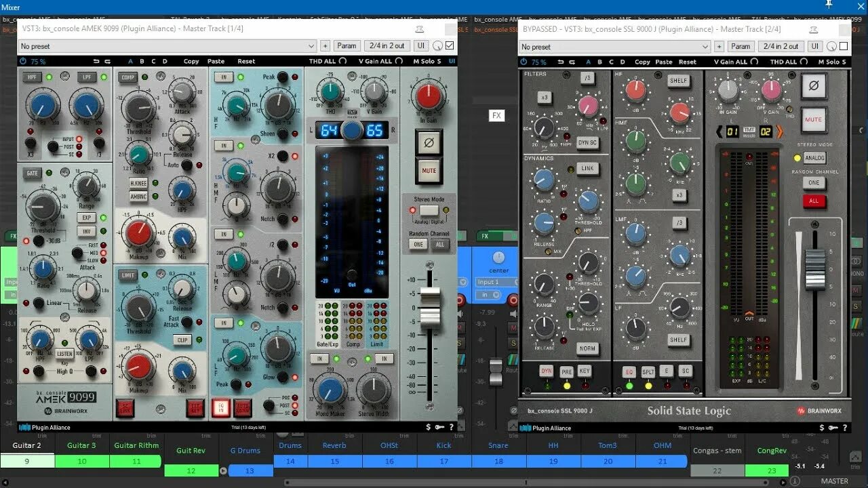Viewport: 868px width, 488px height.
Task: Toggle the SSL 9000 J bypass checkbox
Action: (x=844, y=46)
